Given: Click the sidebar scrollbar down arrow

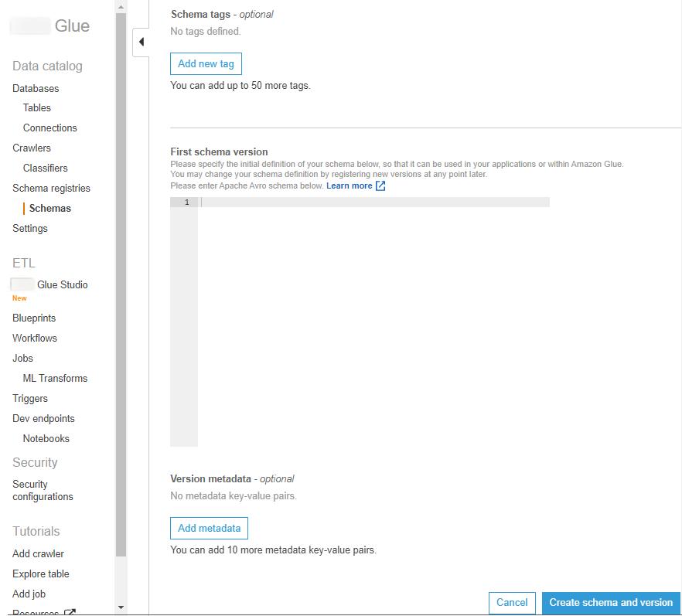Looking at the screenshot, I should (120, 607).
